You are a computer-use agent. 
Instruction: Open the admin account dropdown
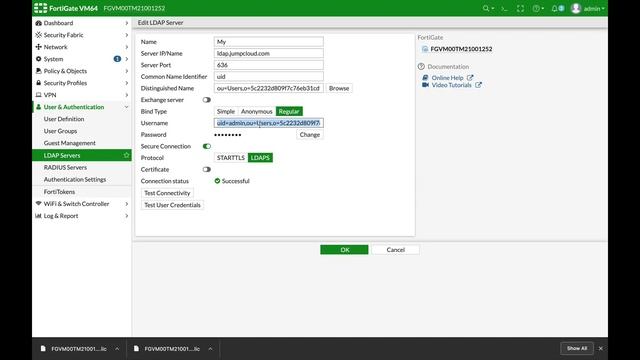tap(593, 8)
